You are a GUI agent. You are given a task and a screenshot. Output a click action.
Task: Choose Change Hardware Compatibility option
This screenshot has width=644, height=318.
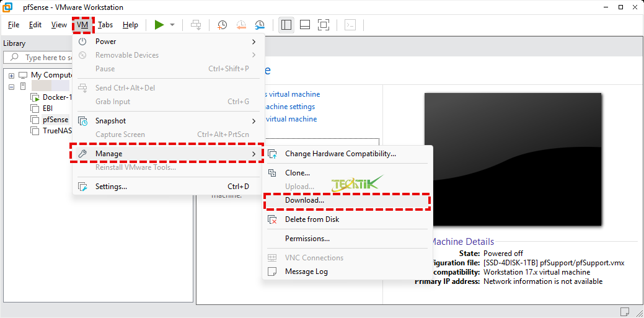coord(348,154)
